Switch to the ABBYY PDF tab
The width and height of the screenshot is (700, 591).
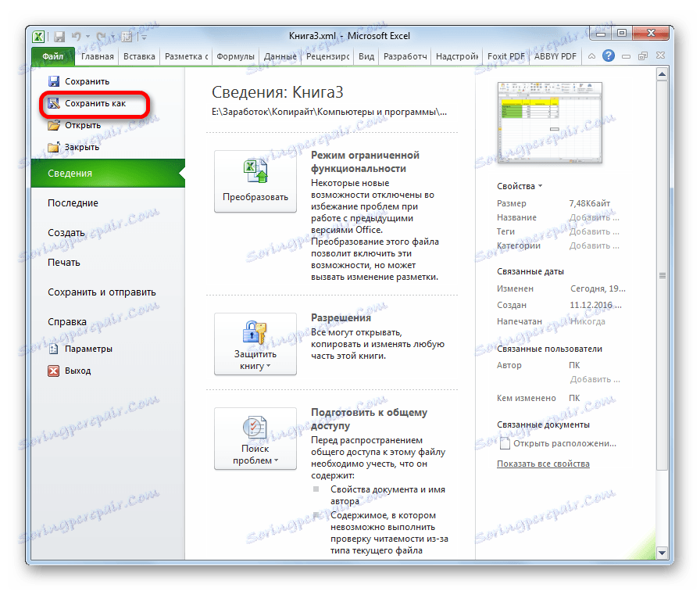coord(555,56)
